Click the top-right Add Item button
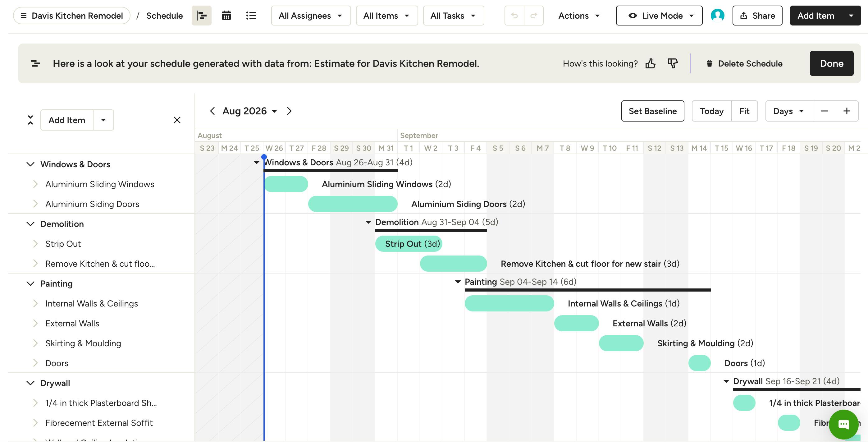The image size is (868, 442). click(815, 16)
